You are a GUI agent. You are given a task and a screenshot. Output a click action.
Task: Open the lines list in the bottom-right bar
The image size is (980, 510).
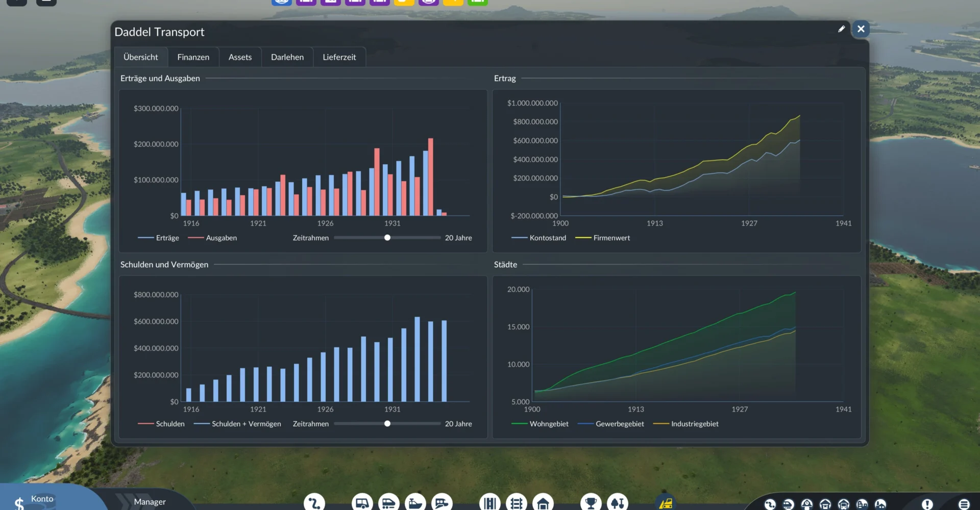point(770,504)
